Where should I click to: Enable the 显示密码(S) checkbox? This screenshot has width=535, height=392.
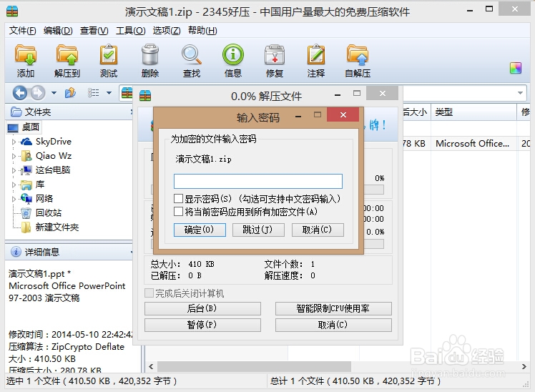[178, 198]
